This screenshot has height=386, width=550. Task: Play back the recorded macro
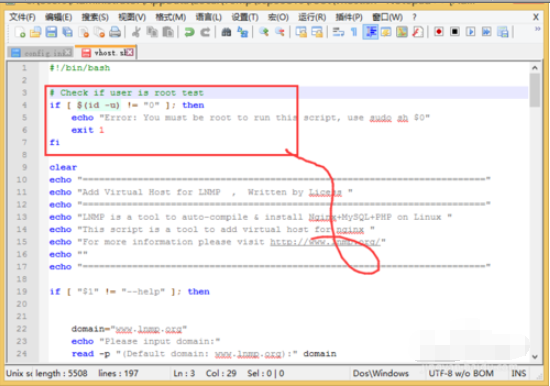(471, 32)
